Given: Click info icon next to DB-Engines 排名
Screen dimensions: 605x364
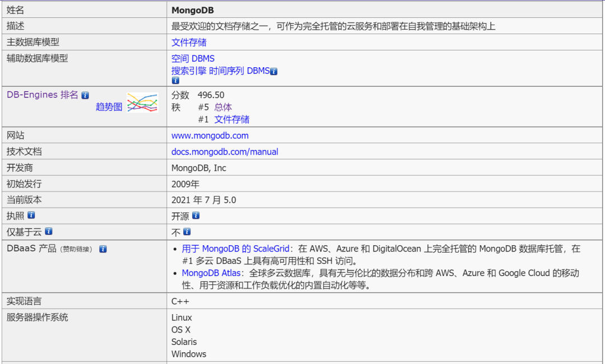Looking at the screenshot, I should (85, 95).
